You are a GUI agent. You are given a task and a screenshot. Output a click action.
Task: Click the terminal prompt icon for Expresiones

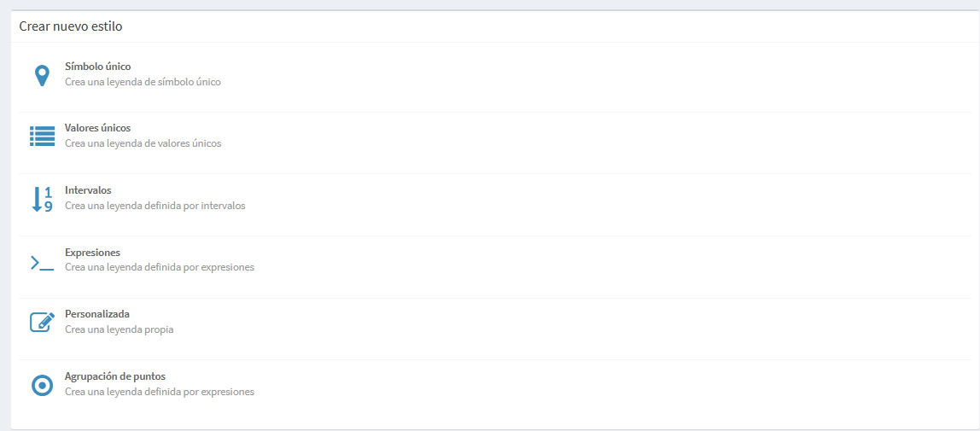(42, 262)
